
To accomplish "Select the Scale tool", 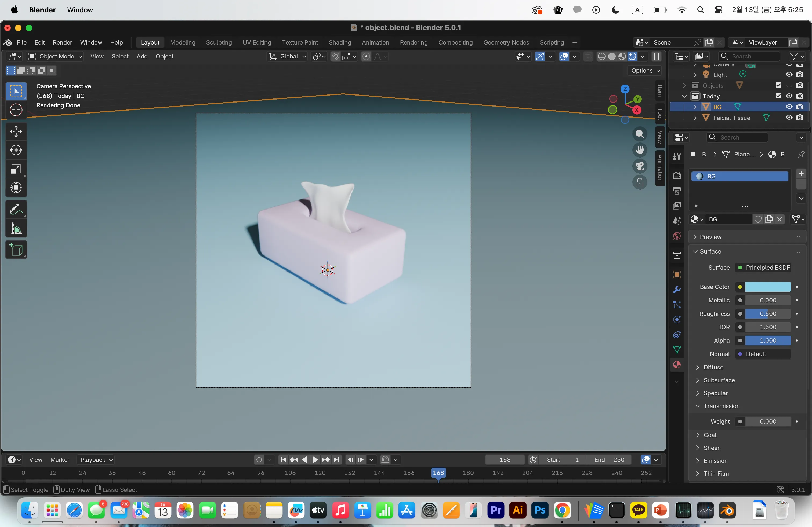I will coord(16,169).
